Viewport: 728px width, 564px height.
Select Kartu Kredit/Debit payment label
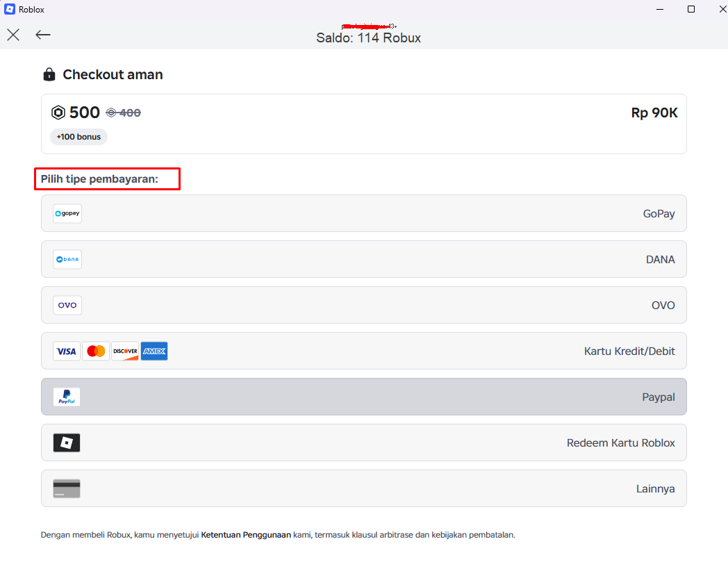point(629,351)
